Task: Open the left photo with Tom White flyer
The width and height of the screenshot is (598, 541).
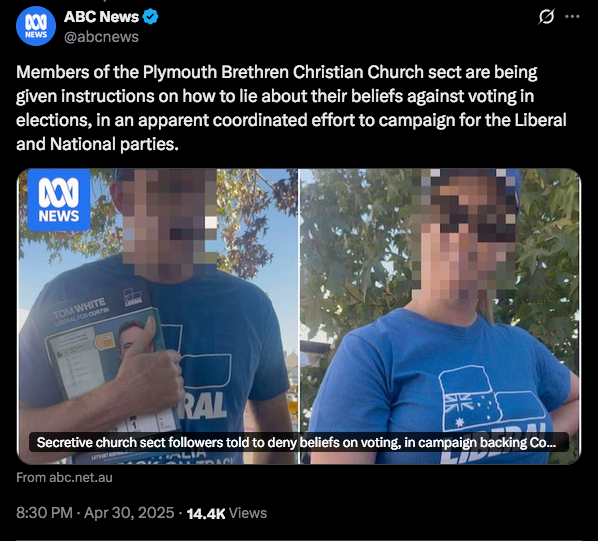Action: tap(158, 316)
